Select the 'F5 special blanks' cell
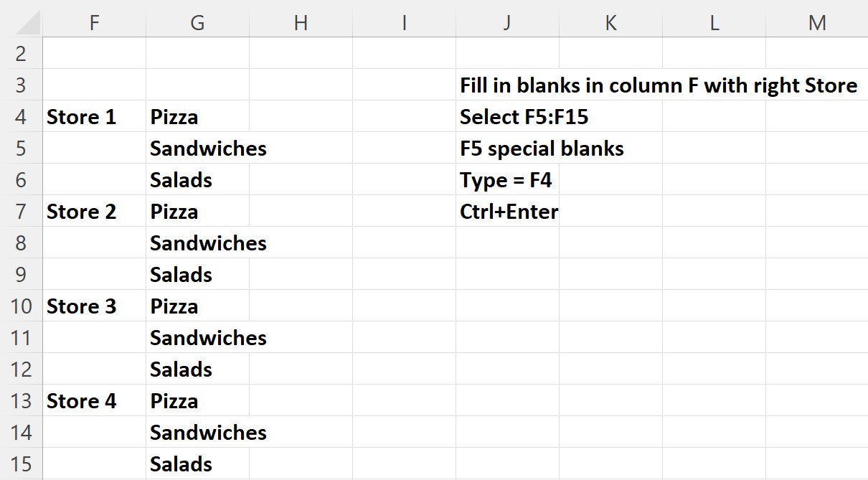 click(x=507, y=149)
